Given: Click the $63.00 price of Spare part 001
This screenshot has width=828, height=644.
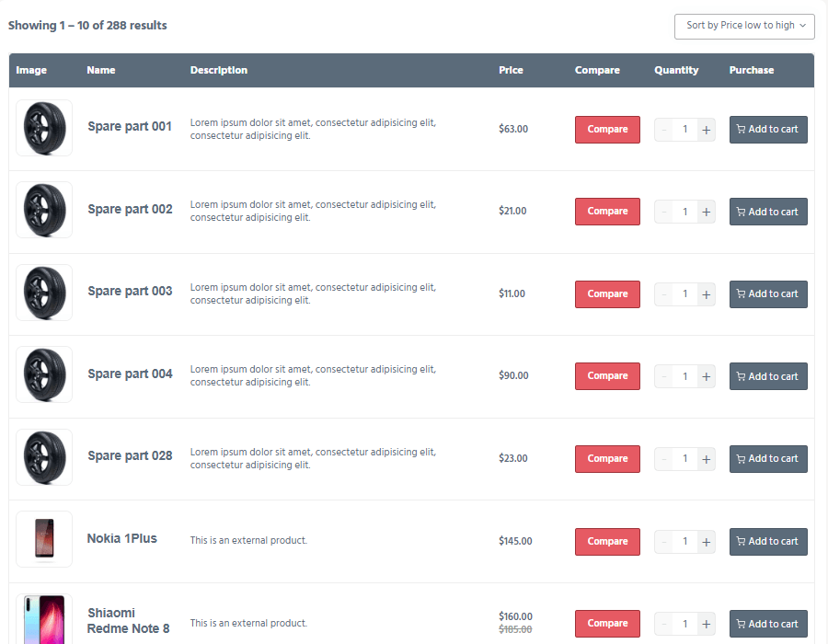Looking at the screenshot, I should [513, 130].
